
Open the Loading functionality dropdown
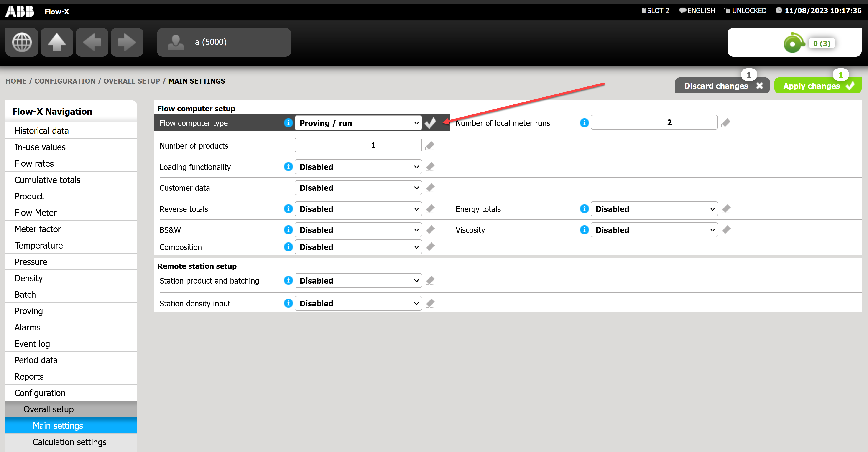pyautogui.click(x=358, y=167)
